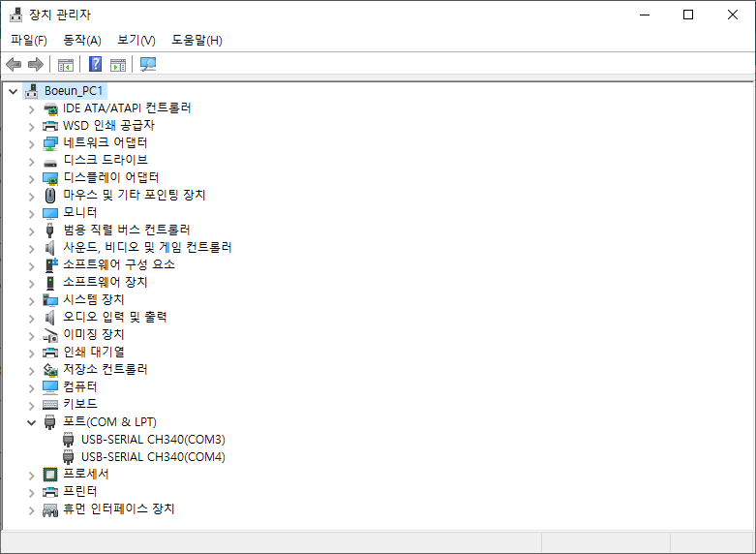Click the WSD 인쇄 공급자 printer icon
Screen dimensions: 756x554
[50, 126]
